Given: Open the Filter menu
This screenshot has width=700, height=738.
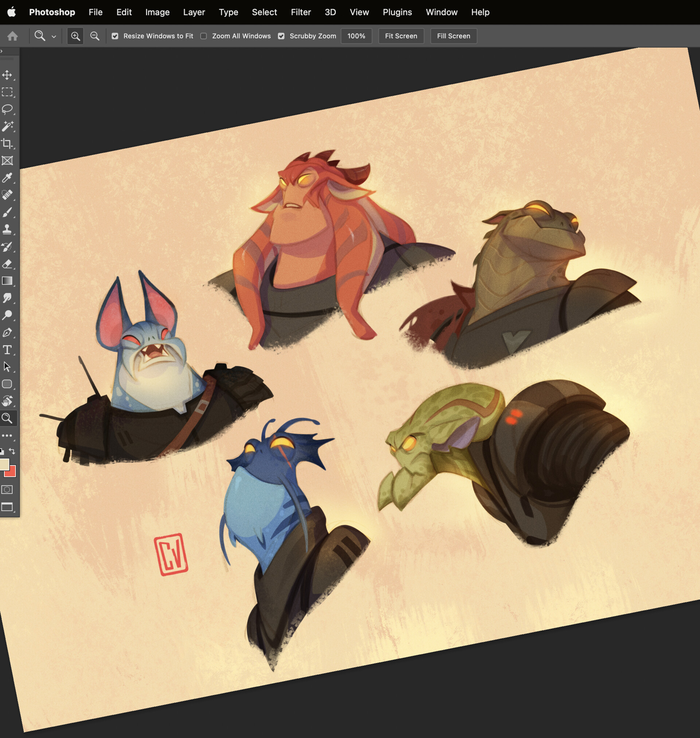Looking at the screenshot, I should point(300,12).
